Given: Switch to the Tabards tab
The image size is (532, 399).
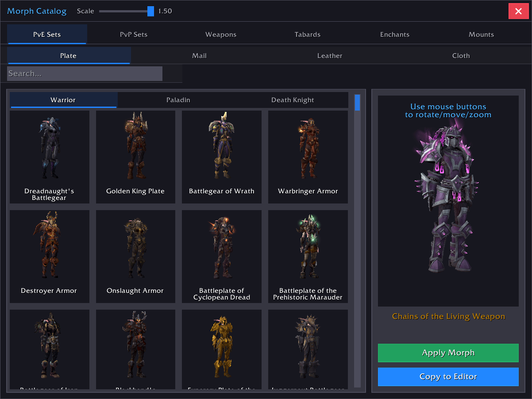Looking at the screenshot, I should click(x=308, y=35).
